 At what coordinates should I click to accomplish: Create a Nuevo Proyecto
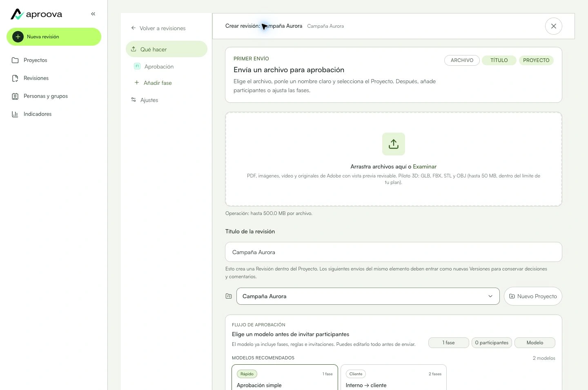pyautogui.click(x=533, y=296)
